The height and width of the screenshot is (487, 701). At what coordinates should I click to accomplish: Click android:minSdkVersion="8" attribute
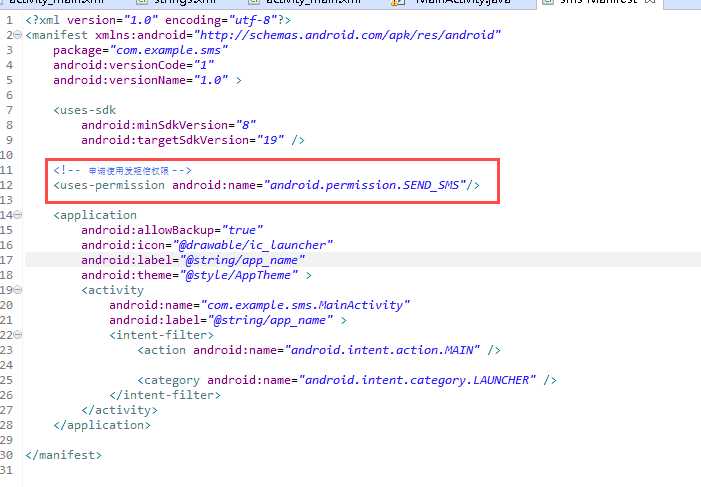coord(169,125)
